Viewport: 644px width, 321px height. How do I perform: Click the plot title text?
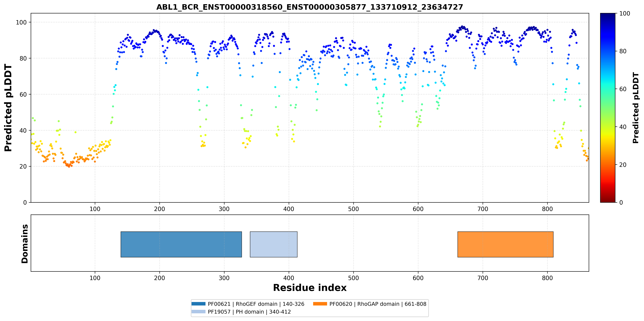tap(310, 7)
